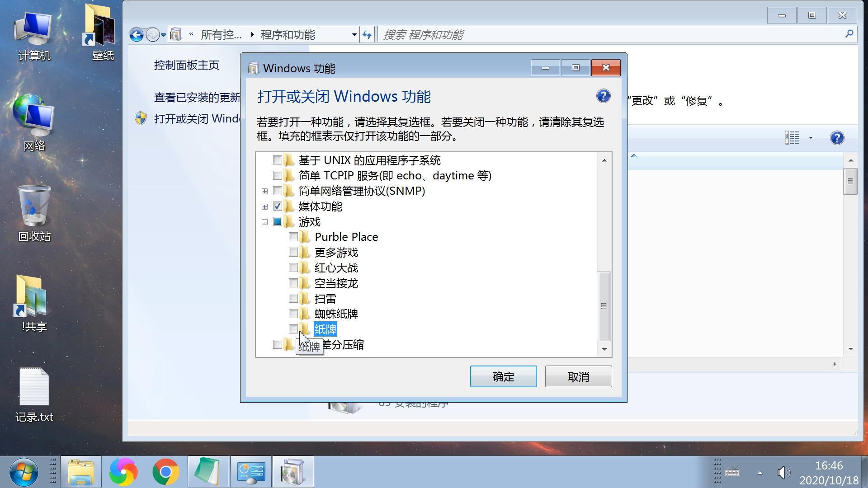Enable the 空当接龙 checkbox
The width and height of the screenshot is (868, 488).
point(293,283)
